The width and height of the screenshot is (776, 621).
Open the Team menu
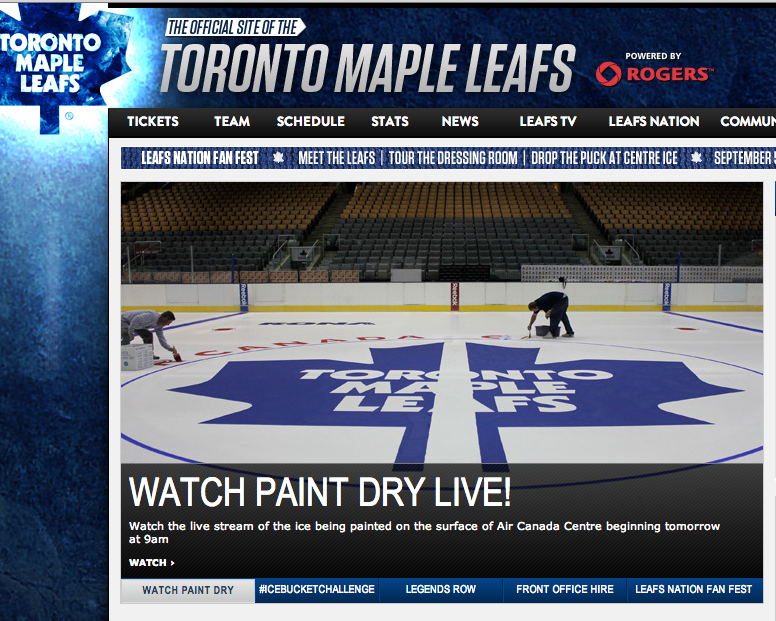point(232,122)
